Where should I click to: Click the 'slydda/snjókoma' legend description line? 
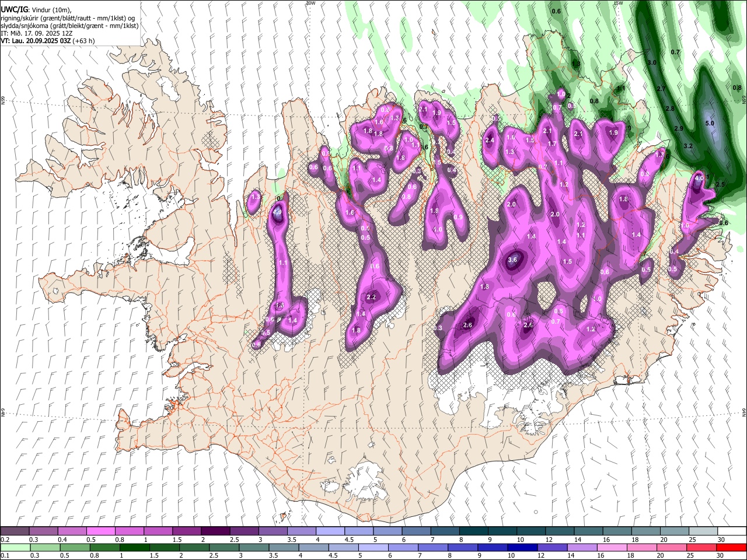(69, 26)
